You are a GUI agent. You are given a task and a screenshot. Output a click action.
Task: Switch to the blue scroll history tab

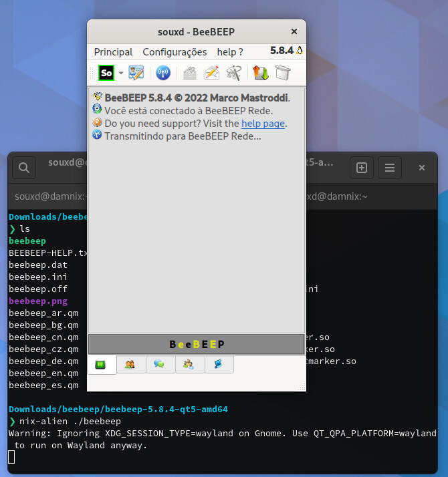218,364
